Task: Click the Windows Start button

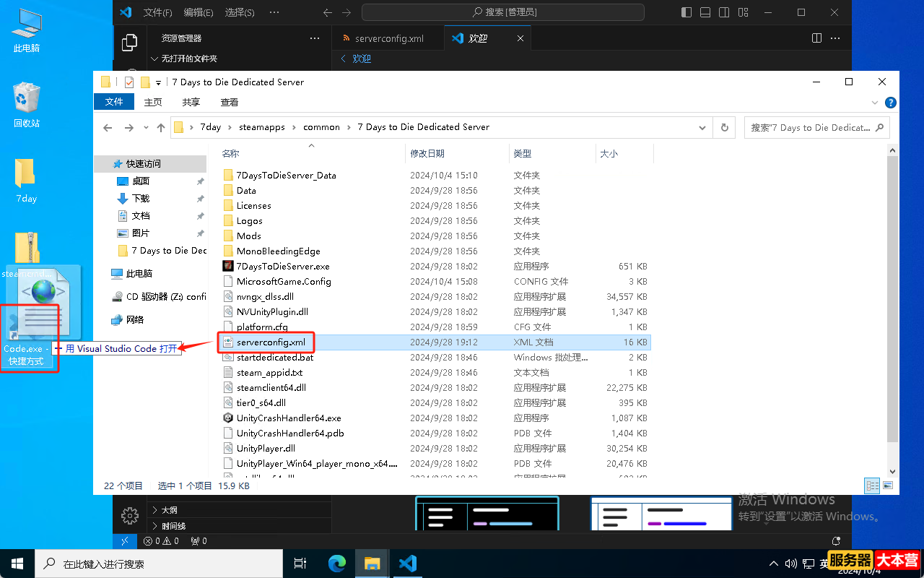Action: pos(17,564)
